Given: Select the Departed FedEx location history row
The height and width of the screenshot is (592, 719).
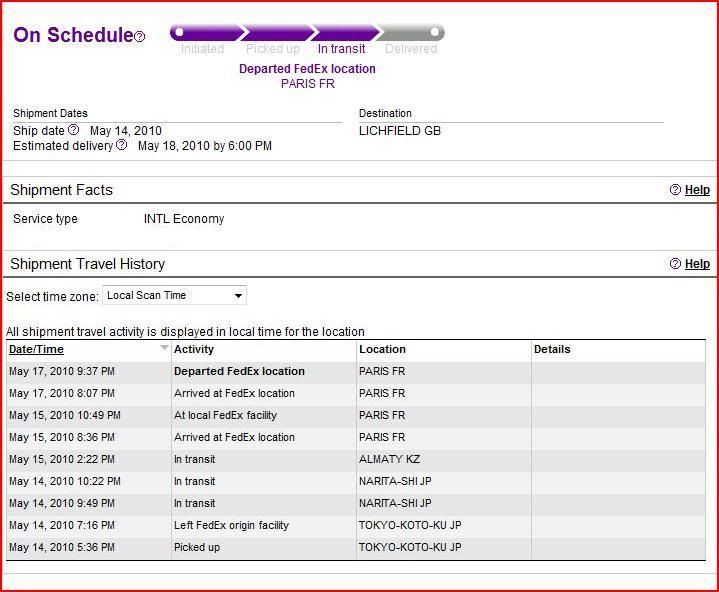Looking at the screenshot, I should point(356,371).
